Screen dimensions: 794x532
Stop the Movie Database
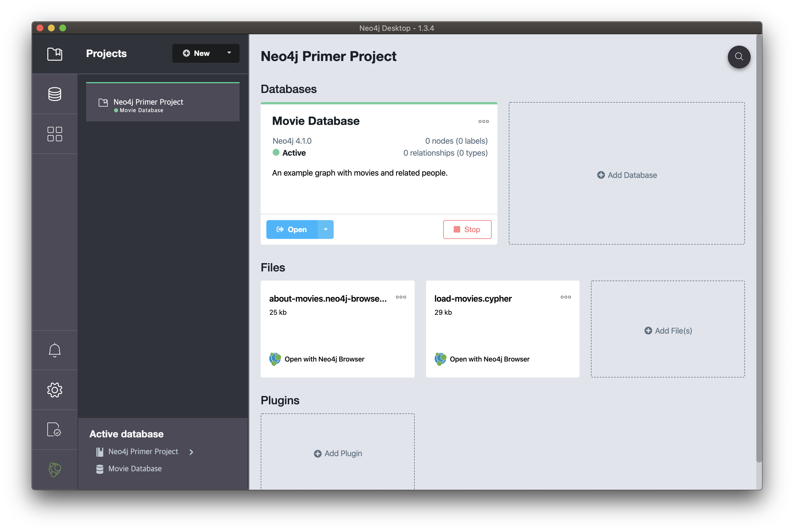pos(467,229)
